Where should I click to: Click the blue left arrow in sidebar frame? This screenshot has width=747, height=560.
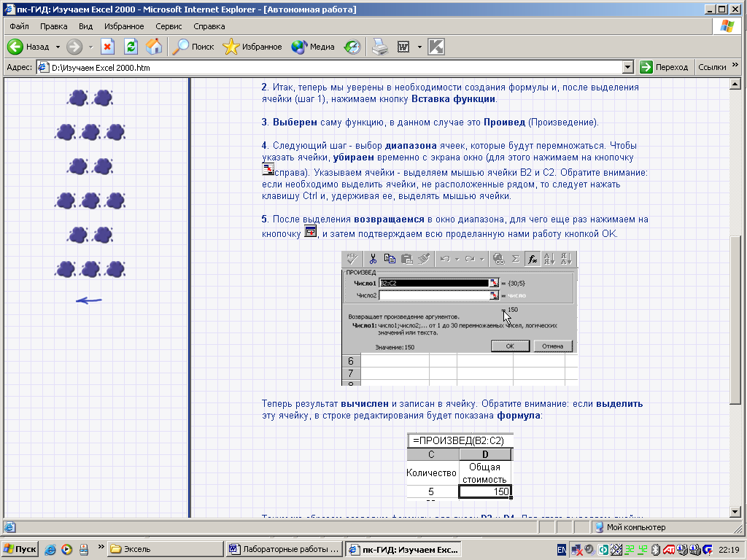tap(88, 300)
